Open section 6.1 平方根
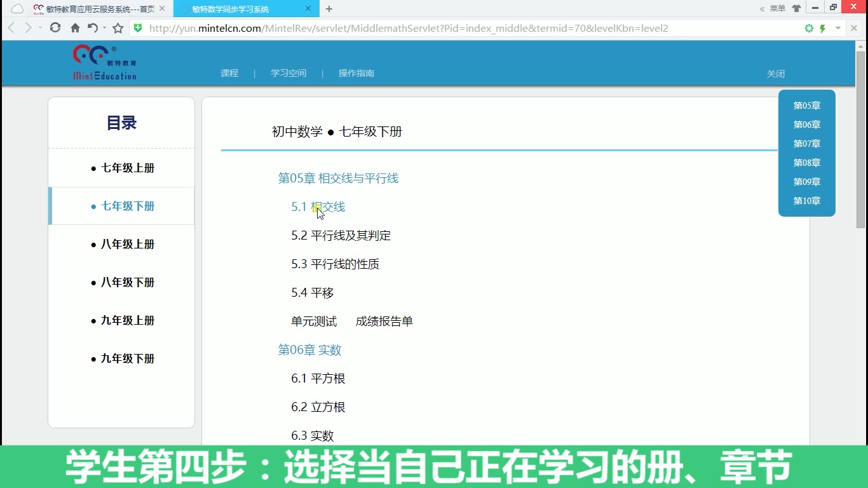Viewport: 868px width, 488px height. coord(318,379)
